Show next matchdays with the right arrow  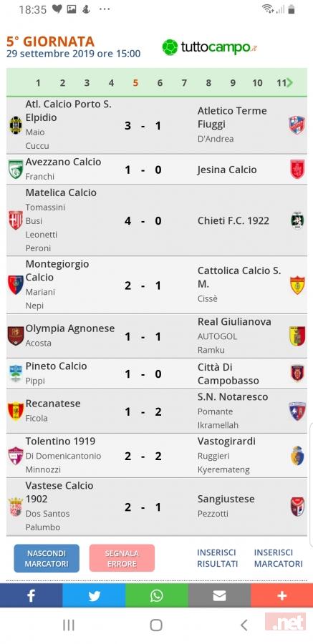[290, 83]
